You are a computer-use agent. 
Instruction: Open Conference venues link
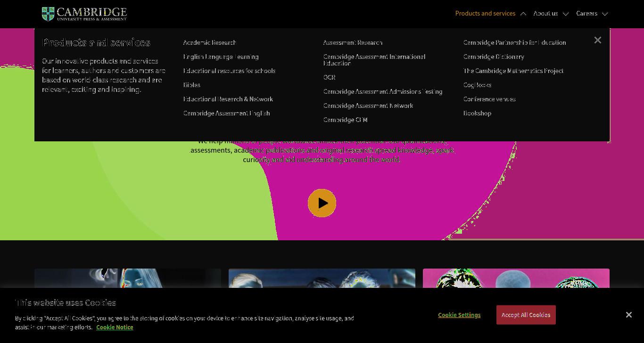point(489,99)
